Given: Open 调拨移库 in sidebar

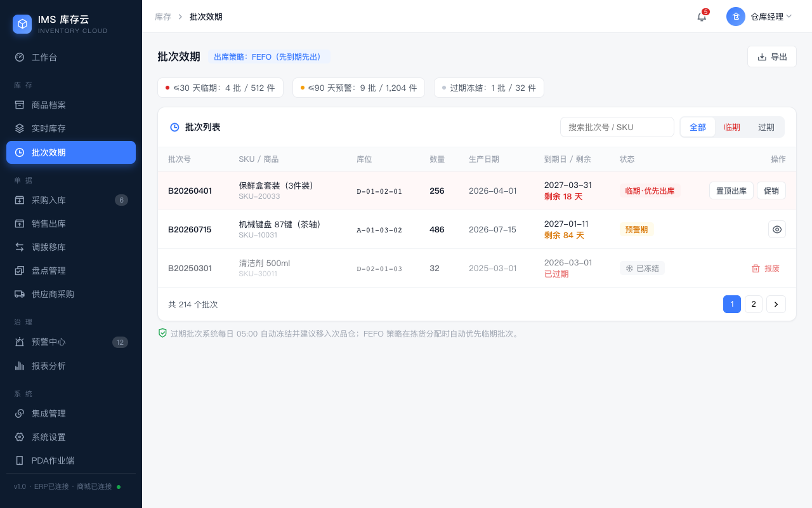Looking at the screenshot, I should (71, 247).
